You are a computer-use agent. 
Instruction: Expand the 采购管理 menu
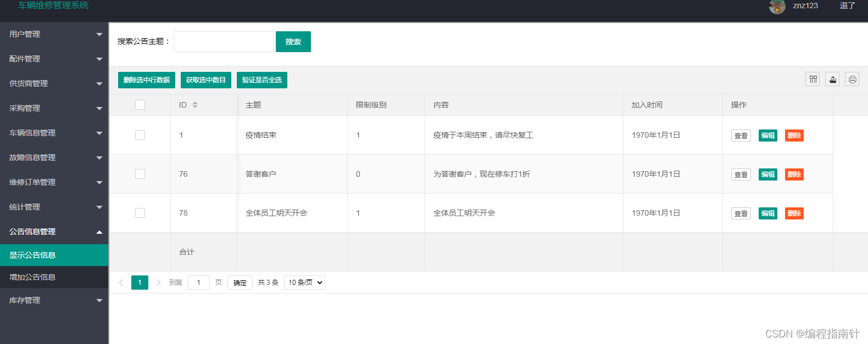point(54,108)
